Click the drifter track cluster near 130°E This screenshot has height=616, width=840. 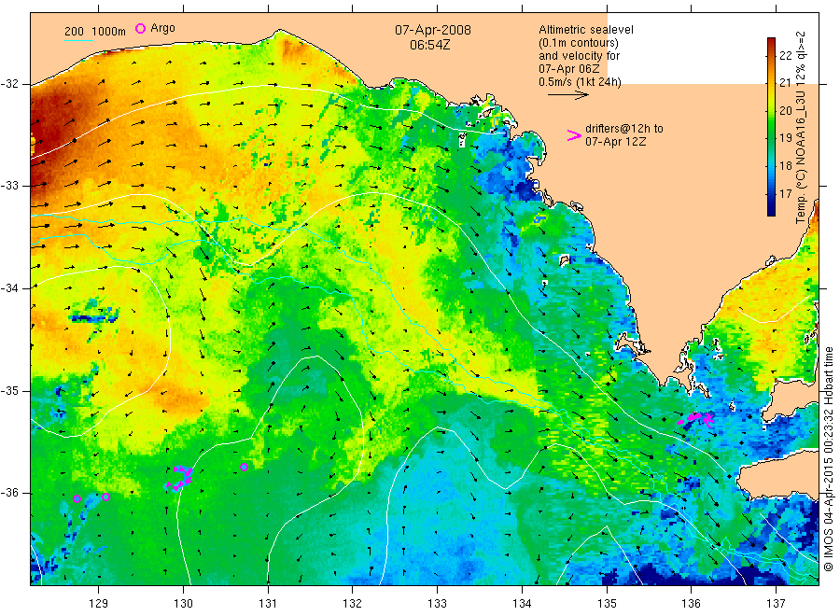click(179, 478)
